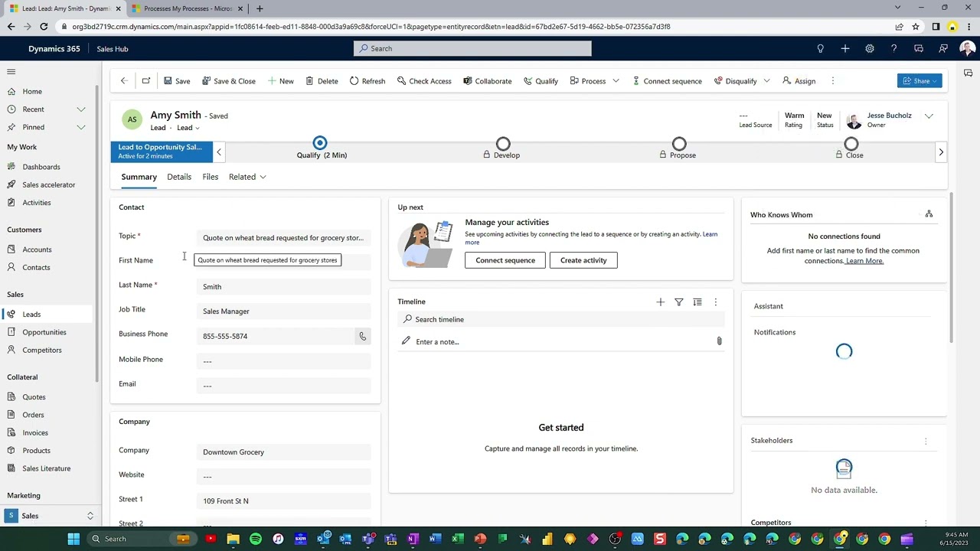This screenshot has height=551, width=980.
Task: Select the Close stage circle
Action: pos(851,143)
